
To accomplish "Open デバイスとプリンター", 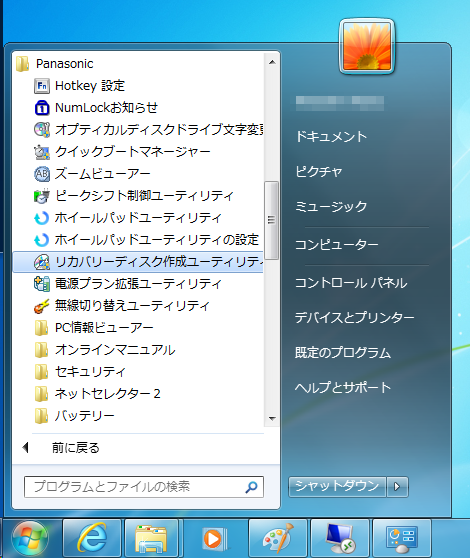I will [x=355, y=317].
